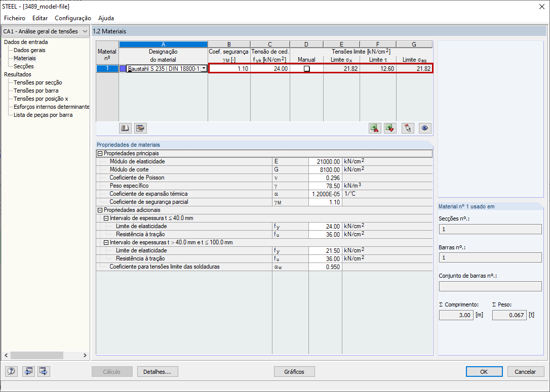Screen dimensions: 550x392
Task: Open the Baustahl S 235 material dropdown
Action: (204, 69)
